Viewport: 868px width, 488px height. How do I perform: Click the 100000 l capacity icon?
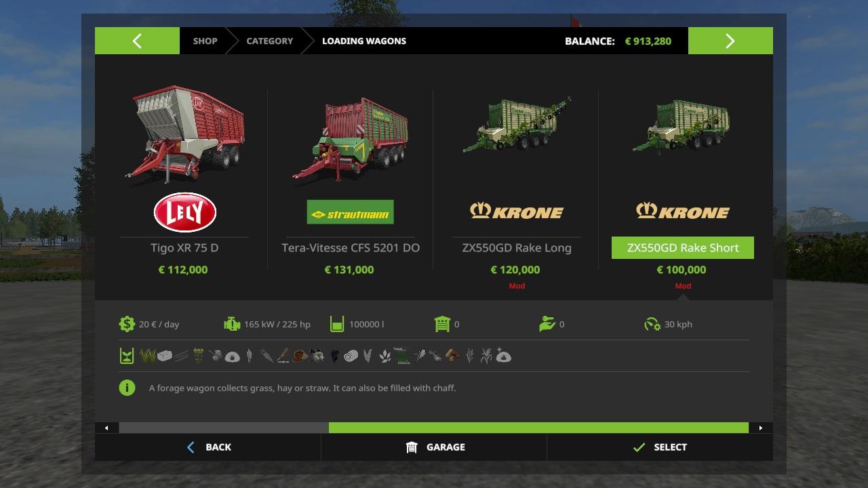[337, 324]
